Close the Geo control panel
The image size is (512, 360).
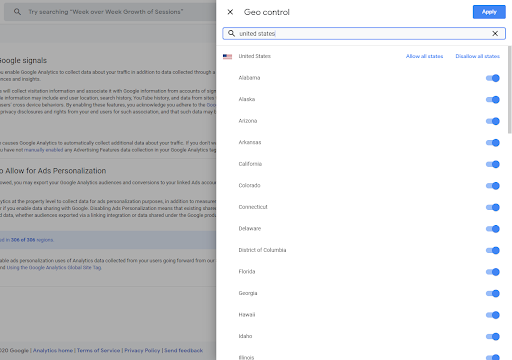(230, 12)
